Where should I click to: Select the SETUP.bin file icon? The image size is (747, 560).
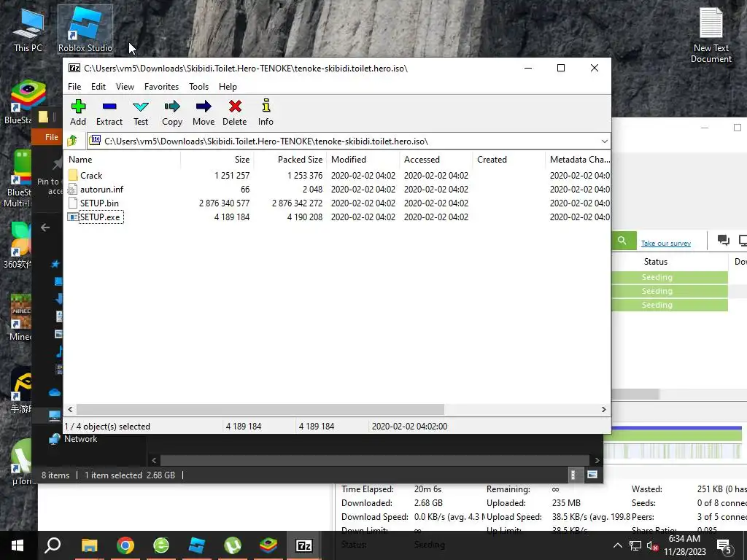[x=73, y=203]
